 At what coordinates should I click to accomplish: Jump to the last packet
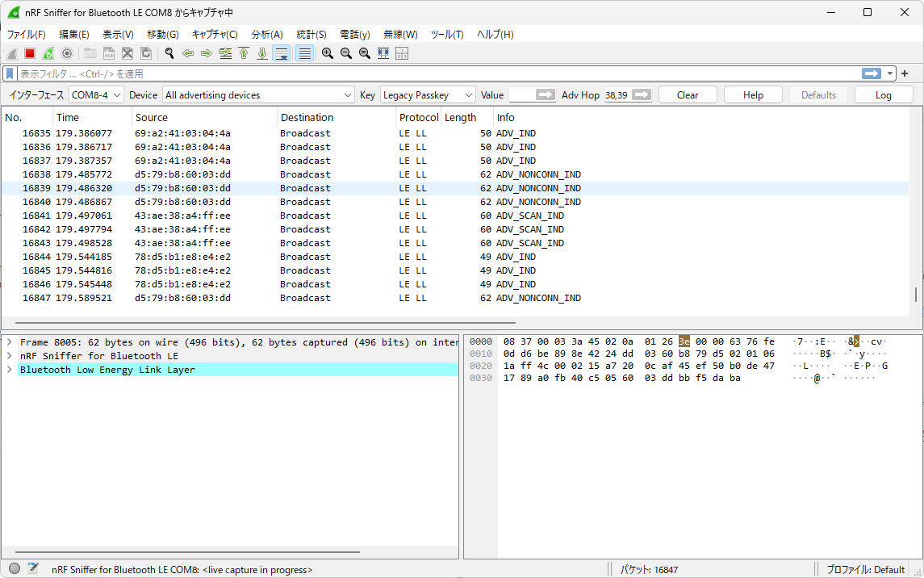click(262, 53)
